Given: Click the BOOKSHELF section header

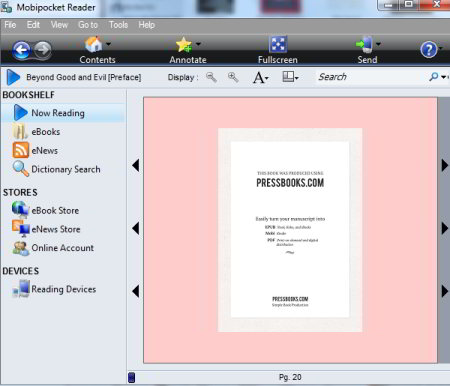Looking at the screenshot, I should point(28,95).
